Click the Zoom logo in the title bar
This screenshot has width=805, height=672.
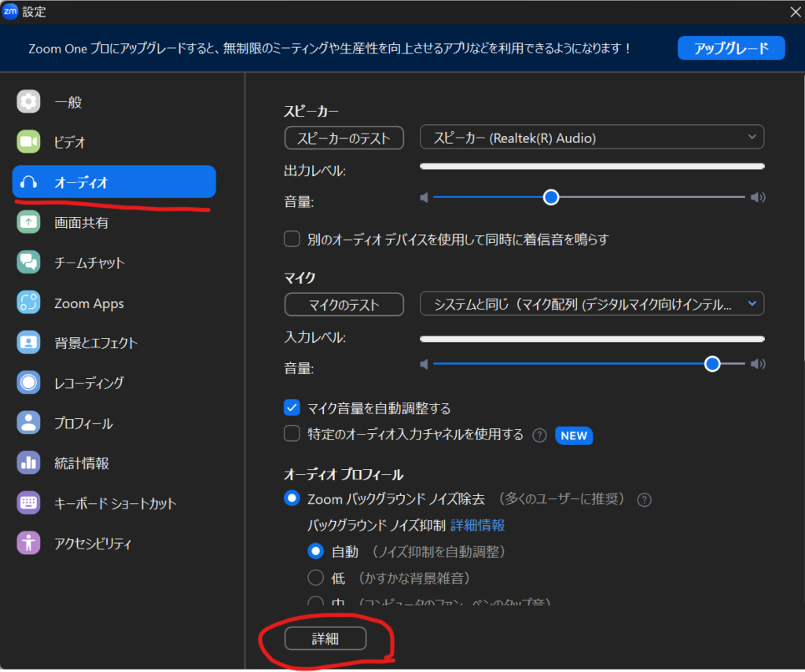point(10,11)
